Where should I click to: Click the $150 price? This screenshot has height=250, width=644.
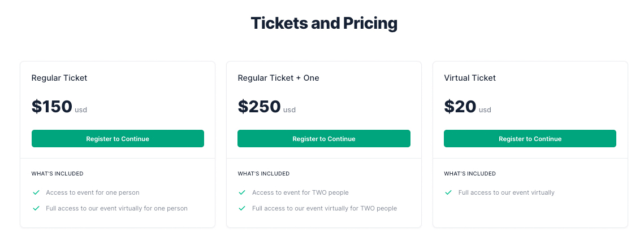click(52, 107)
